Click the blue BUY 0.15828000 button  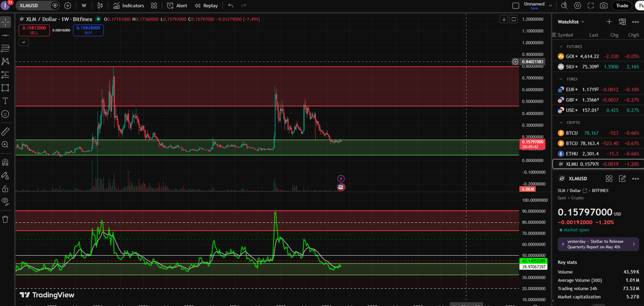pyautogui.click(x=88, y=30)
